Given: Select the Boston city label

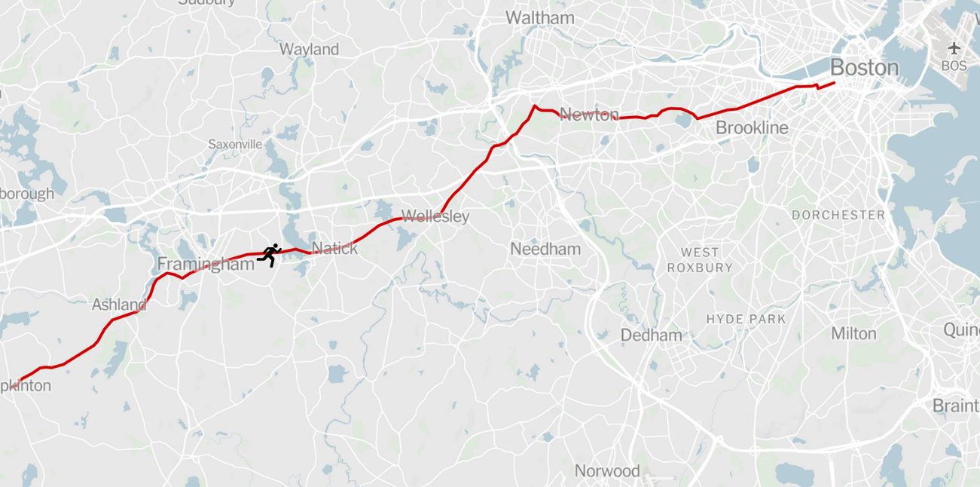Looking at the screenshot, I should click(x=864, y=68).
